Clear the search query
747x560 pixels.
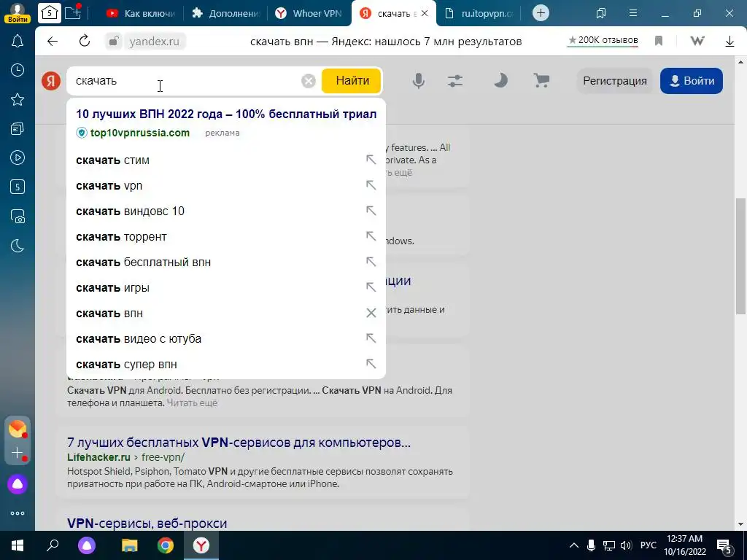tap(309, 81)
